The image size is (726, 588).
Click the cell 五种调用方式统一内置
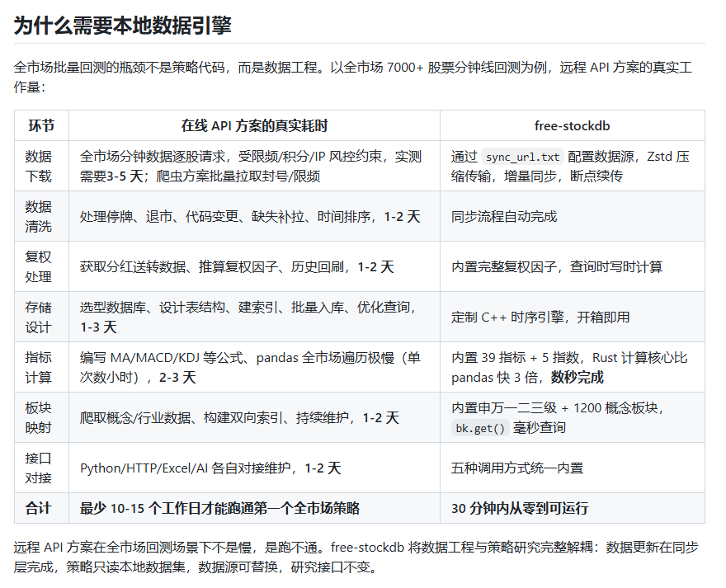point(573,468)
